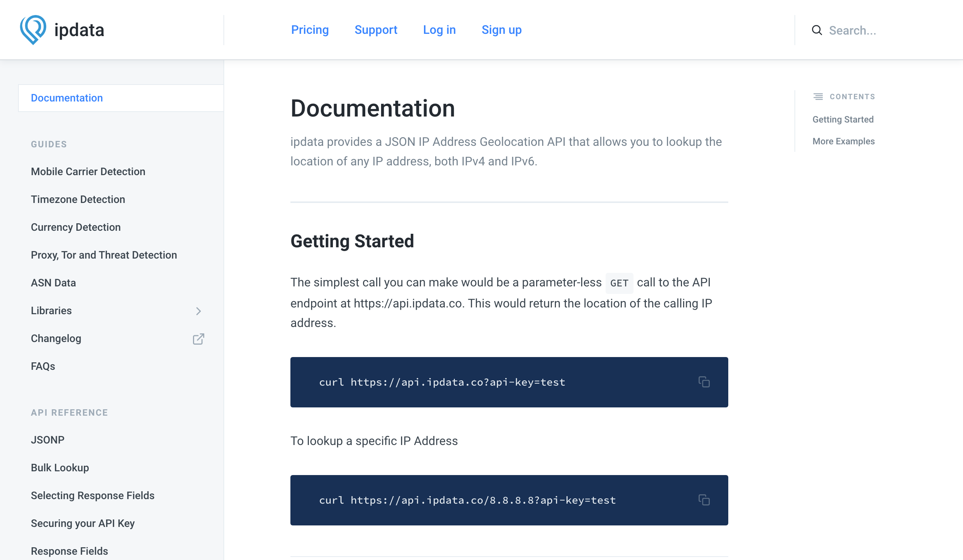963x560 pixels.
Task: Copy the 8.8.8.8 curl command
Action: (704, 500)
